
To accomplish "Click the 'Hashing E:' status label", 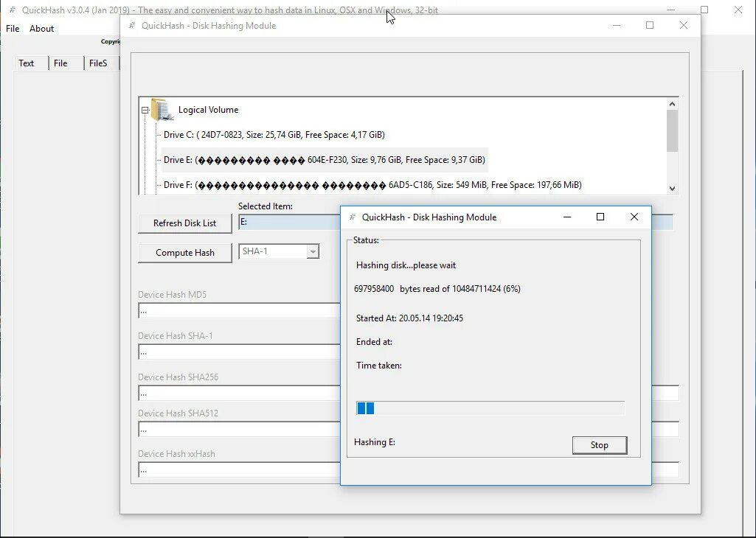I will [375, 442].
